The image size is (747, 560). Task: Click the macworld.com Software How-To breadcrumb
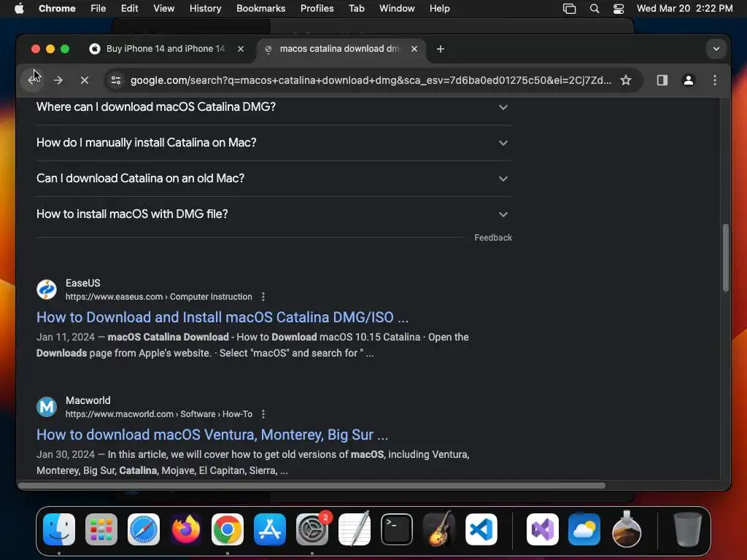(158, 414)
